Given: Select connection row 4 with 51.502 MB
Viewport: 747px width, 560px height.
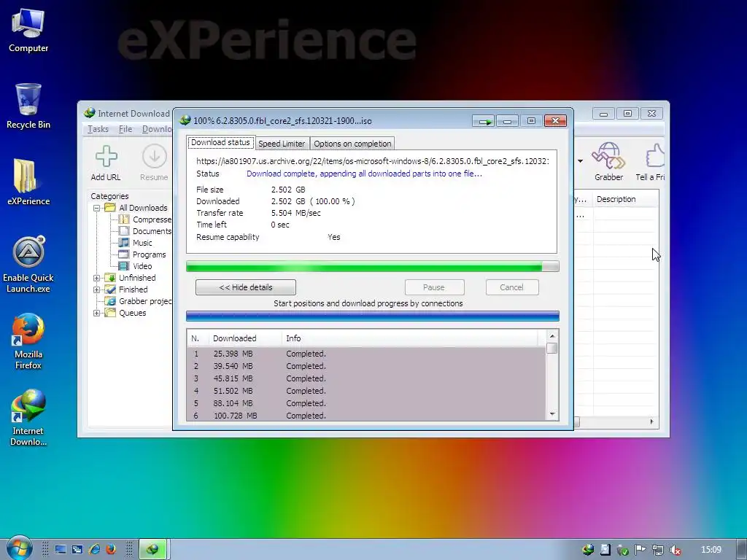Looking at the screenshot, I should click(367, 391).
